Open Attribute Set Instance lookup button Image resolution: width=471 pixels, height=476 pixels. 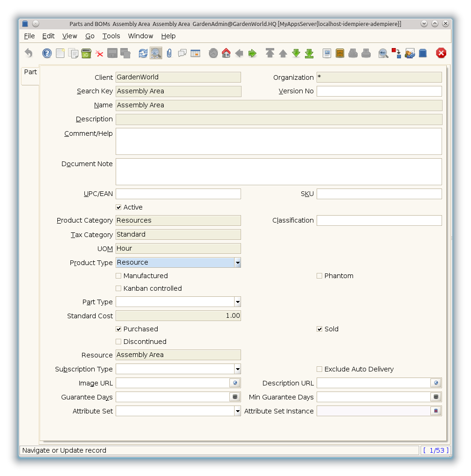(436, 411)
